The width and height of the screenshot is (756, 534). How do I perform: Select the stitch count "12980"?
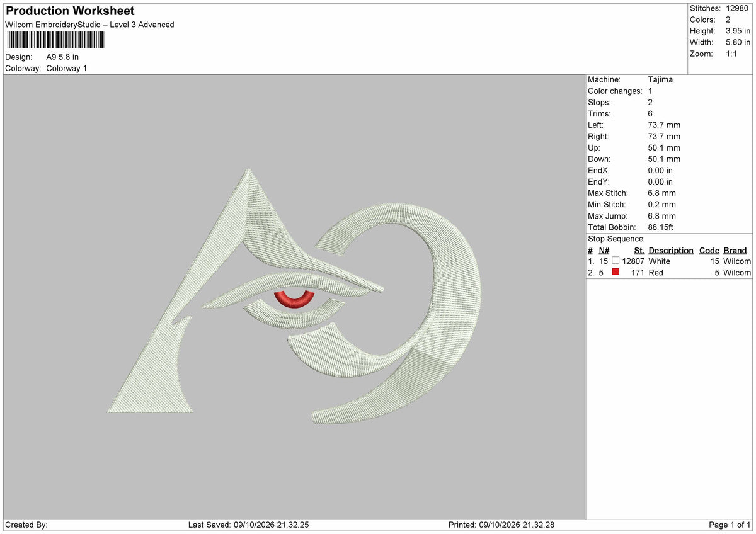(x=737, y=8)
